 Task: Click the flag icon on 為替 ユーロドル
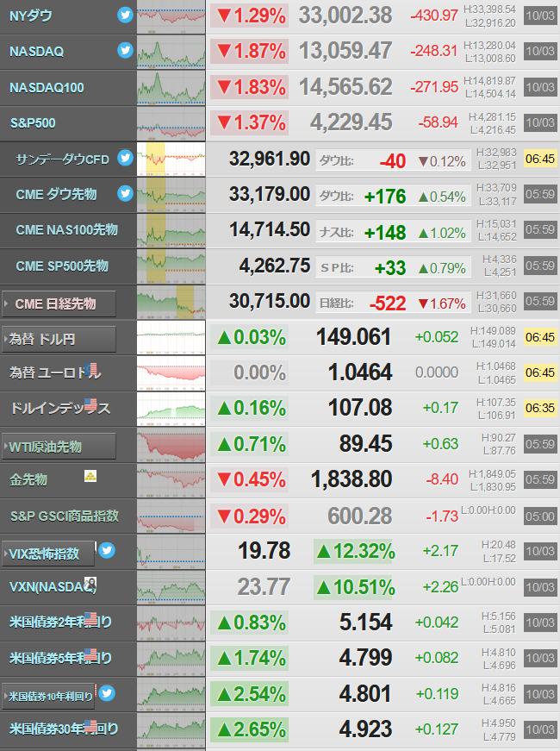pyautogui.click(x=90, y=369)
